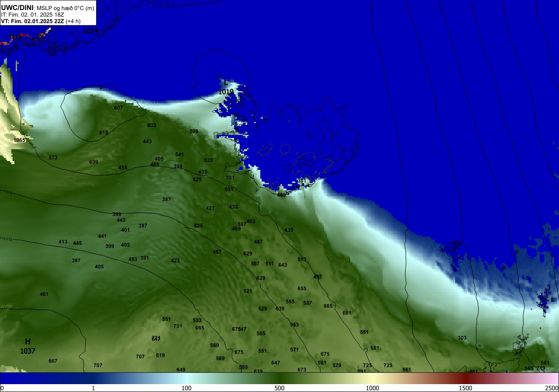Click the 507 height value
Image resolution: width=559 pixels, height=392 pixels.
click(255, 264)
